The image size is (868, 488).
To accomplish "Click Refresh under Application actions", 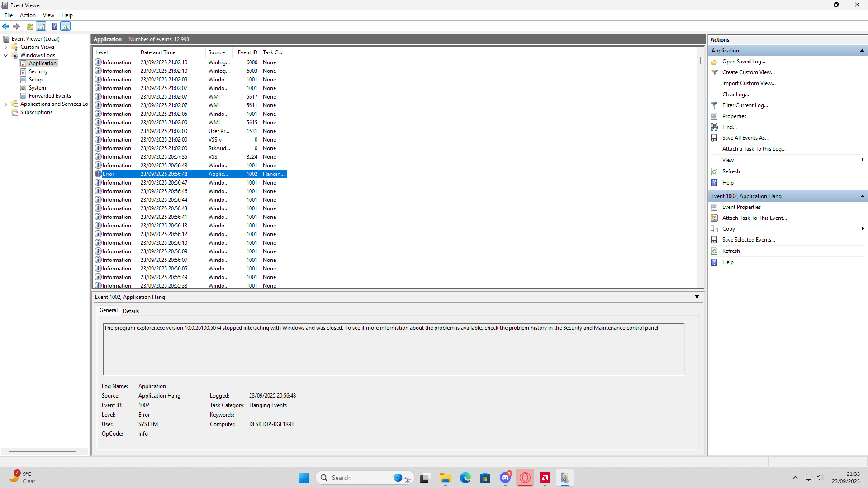I will [731, 171].
